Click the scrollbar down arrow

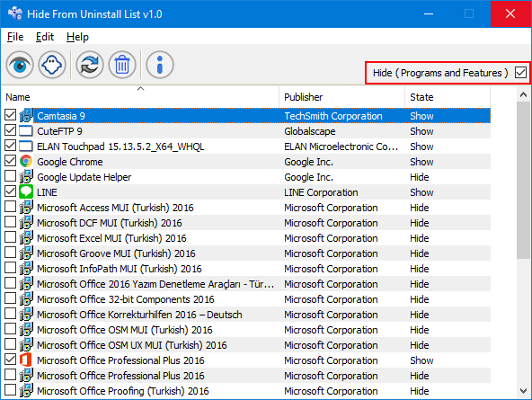[524, 391]
